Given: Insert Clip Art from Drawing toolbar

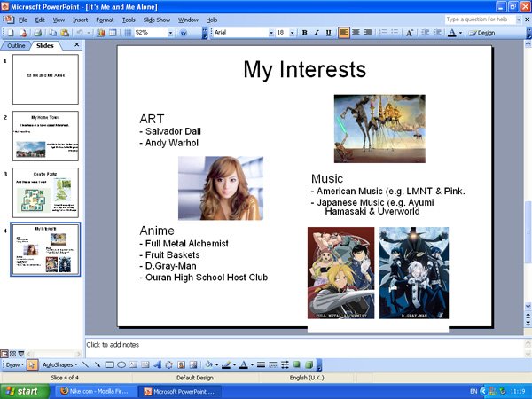Looking at the screenshot, I should point(181,364).
